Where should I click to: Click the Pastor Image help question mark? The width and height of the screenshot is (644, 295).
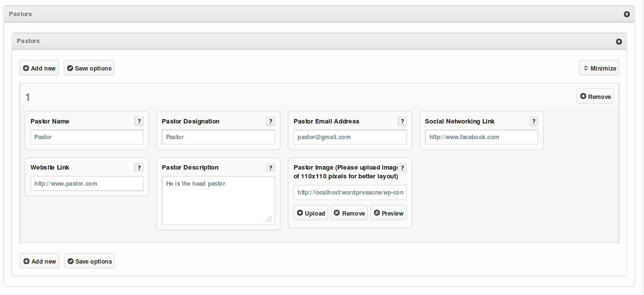tap(402, 168)
